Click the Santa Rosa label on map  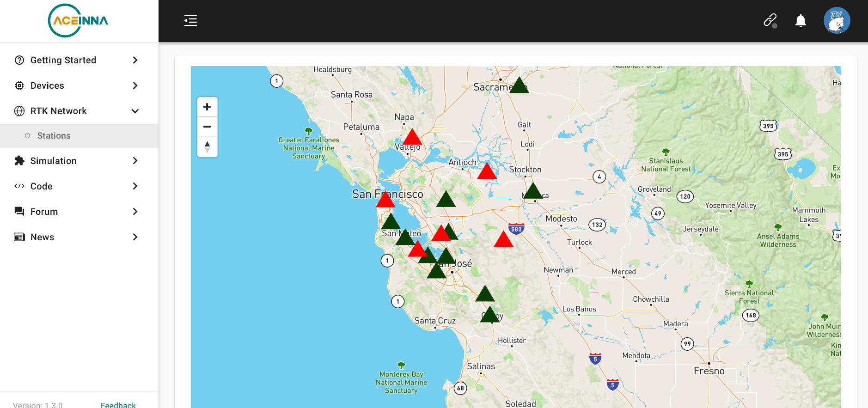coord(351,95)
